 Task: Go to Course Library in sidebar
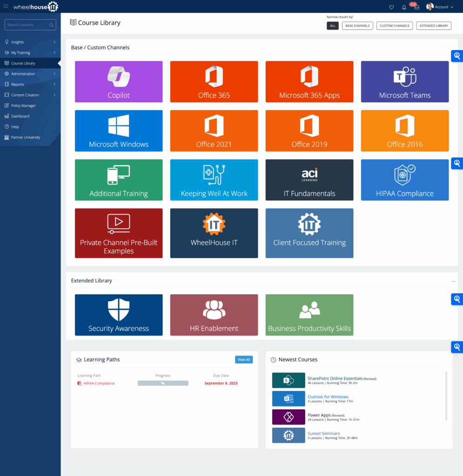pos(30,63)
